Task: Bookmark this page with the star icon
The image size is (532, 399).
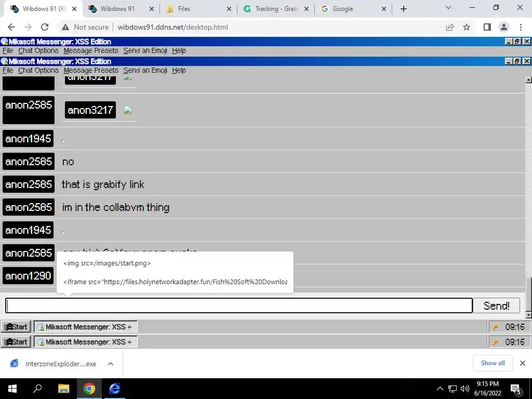Action: pos(467,27)
